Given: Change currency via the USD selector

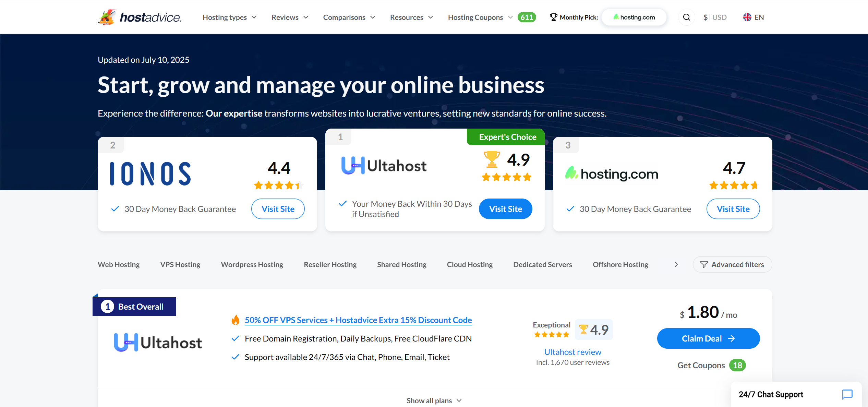Looking at the screenshot, I should pos(715,17).
